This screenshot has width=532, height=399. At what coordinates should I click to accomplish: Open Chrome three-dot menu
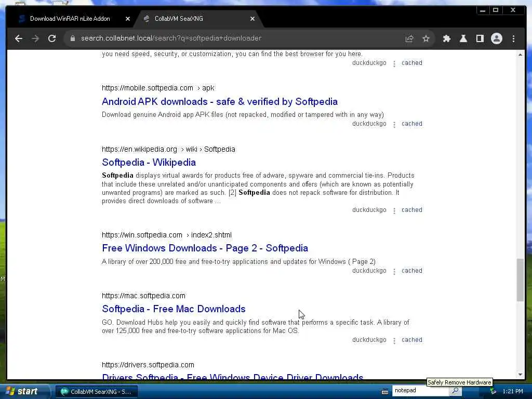point(513,38)
